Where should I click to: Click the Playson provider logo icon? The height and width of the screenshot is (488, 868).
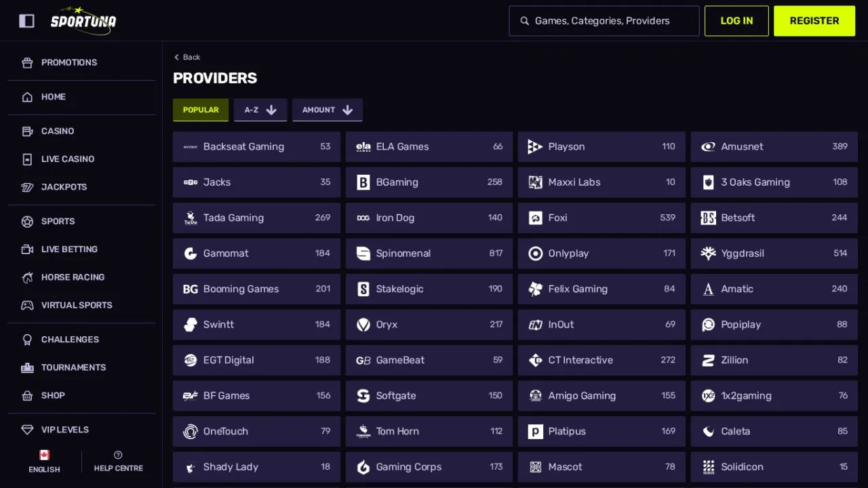(535, 146)
